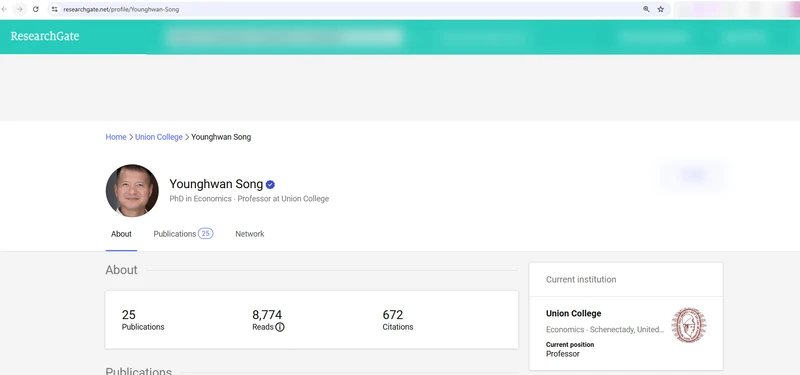Image resolution: width=800 pixels, height=375 pixels.
Task: Open Union College institution name link
Action: coord(573,313)
